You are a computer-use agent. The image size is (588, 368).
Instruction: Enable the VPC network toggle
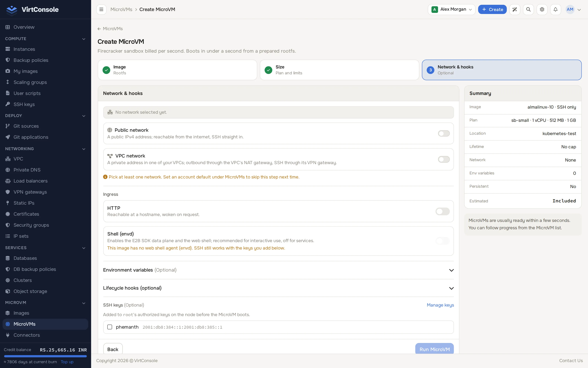tap(444, 159)
